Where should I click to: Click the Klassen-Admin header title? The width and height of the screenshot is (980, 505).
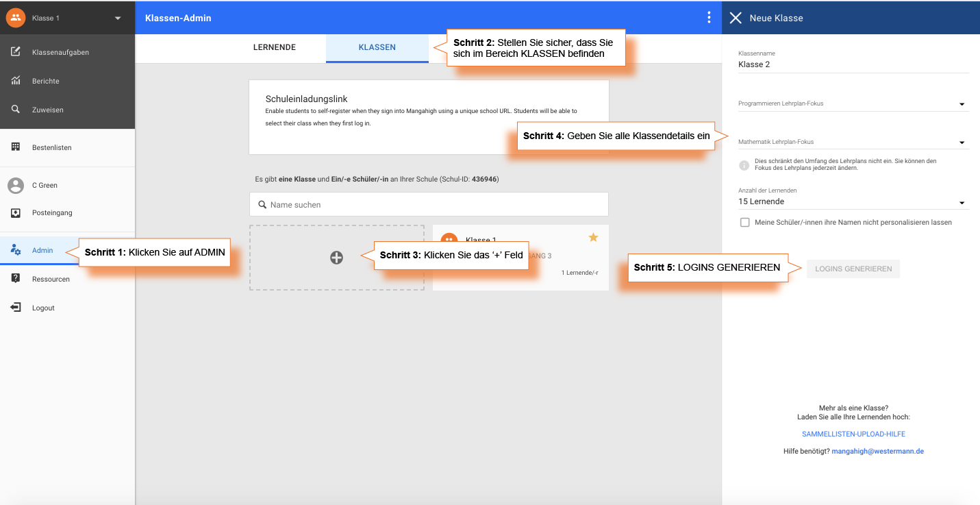point(178,18)
